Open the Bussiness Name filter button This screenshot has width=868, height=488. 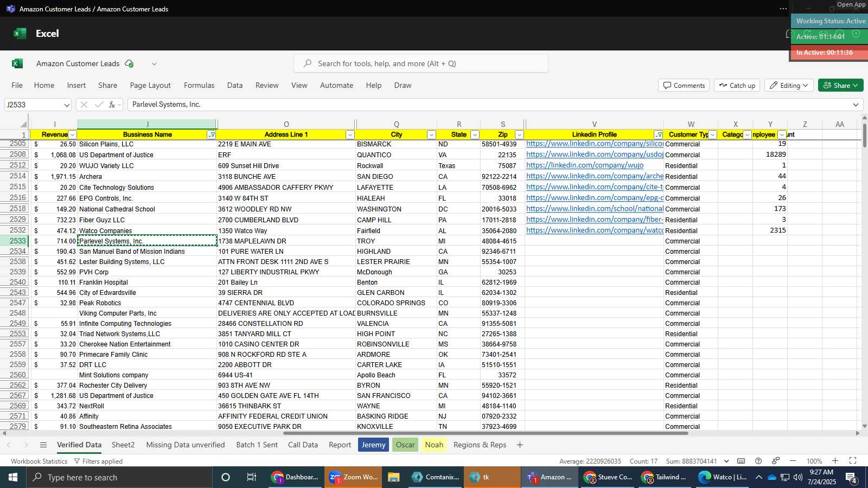[212, 135]
